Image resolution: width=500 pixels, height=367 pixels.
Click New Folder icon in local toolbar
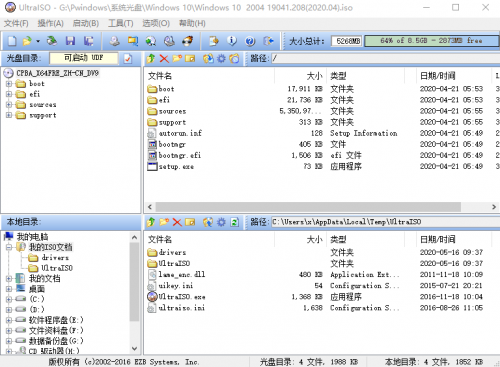pyautogui.click(x=164, y=222)
